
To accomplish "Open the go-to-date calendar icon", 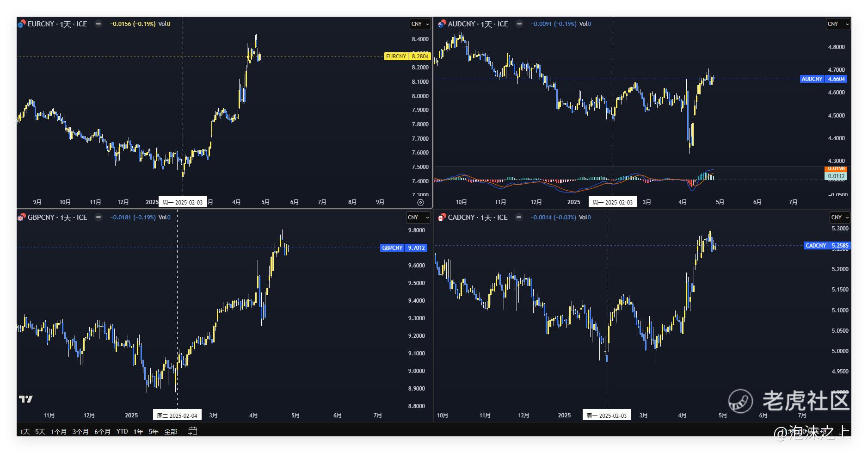I will (193, 431).
